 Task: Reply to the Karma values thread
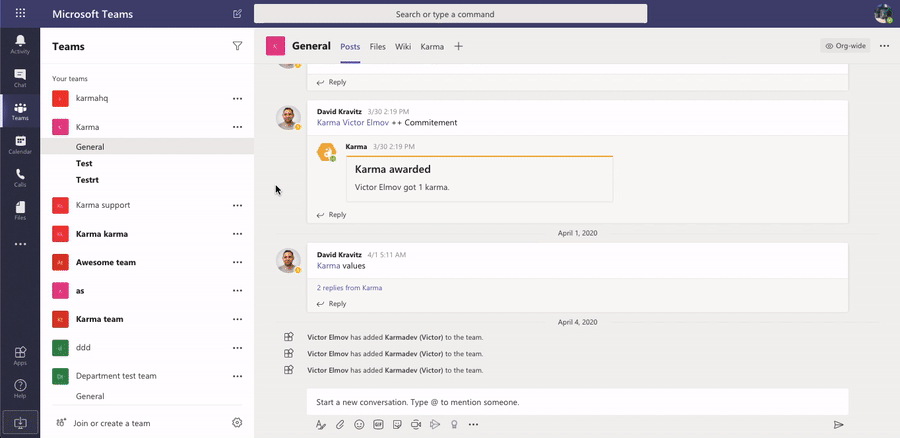click(x=331, y=304)
